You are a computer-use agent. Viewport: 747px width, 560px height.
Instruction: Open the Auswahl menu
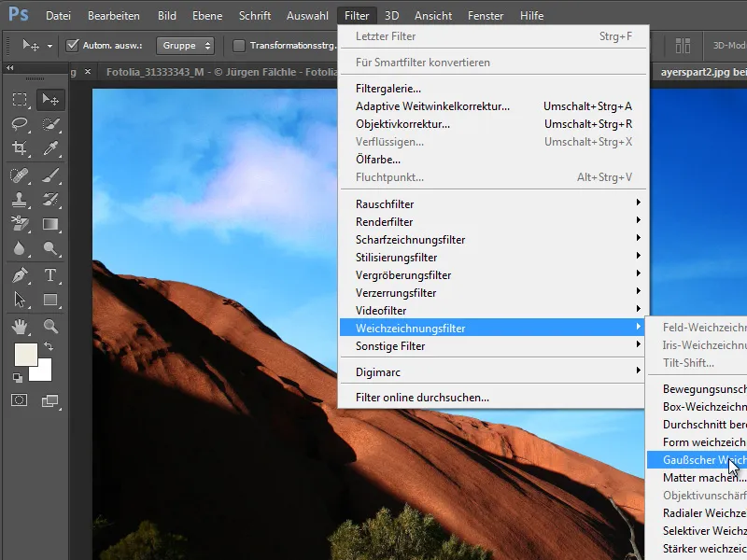(307, 16)
